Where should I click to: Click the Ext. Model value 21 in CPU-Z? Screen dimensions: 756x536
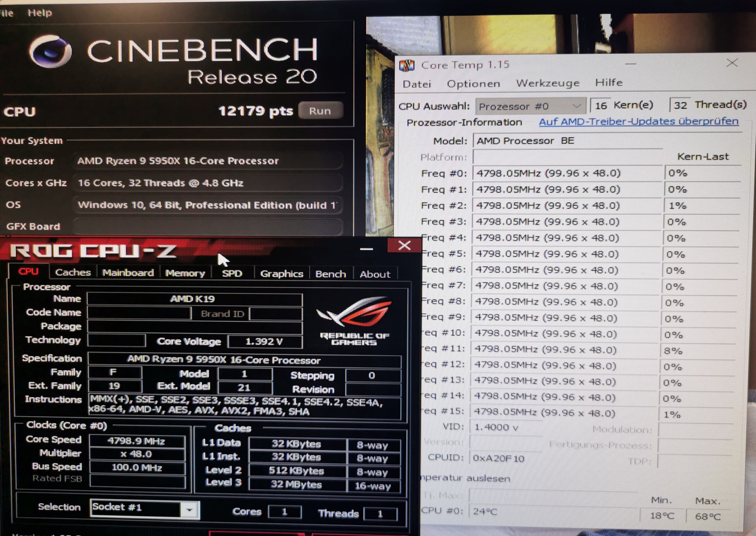pyautogui.click(x=245, y=388)
